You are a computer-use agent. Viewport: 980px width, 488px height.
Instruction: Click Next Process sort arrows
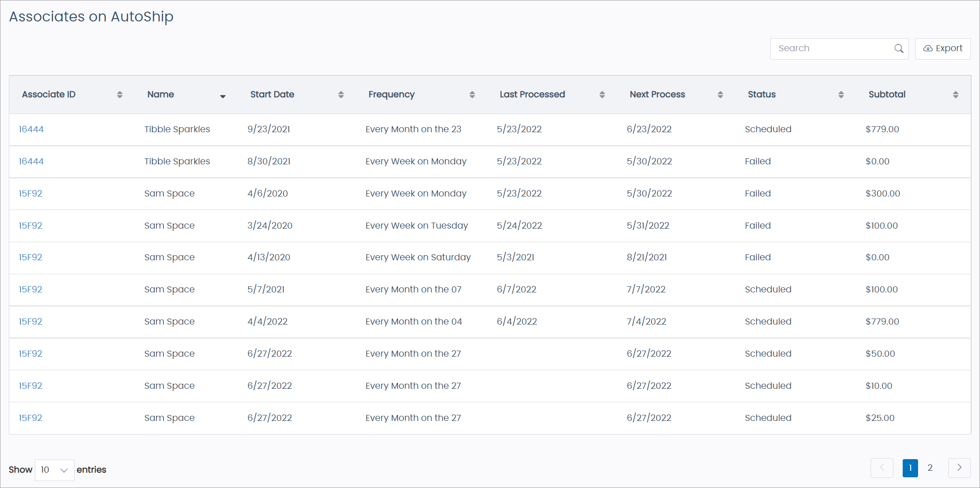(720, 95)
